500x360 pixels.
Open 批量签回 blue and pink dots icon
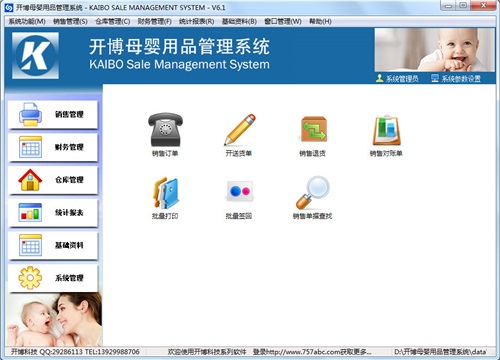[x=239, y=191]
